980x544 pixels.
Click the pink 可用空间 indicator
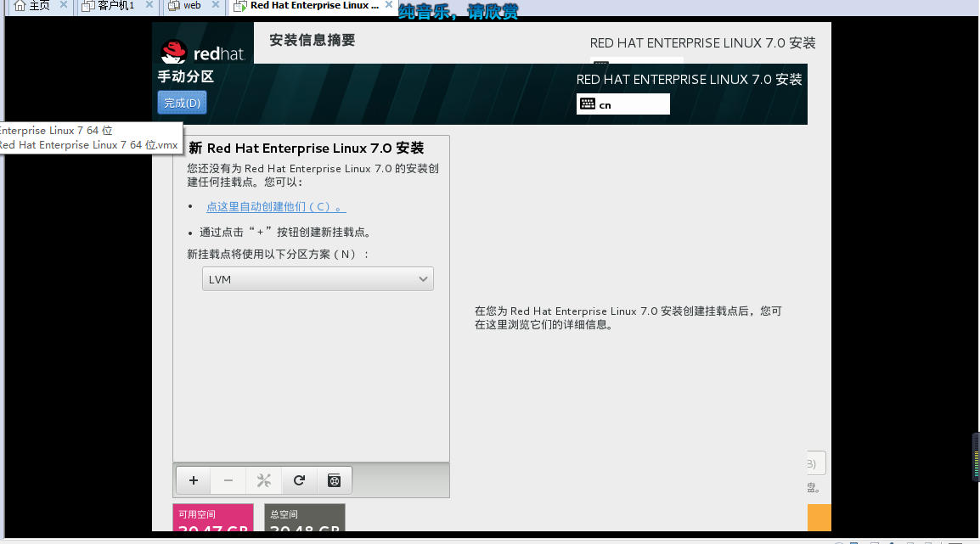(x=212, y=519)
